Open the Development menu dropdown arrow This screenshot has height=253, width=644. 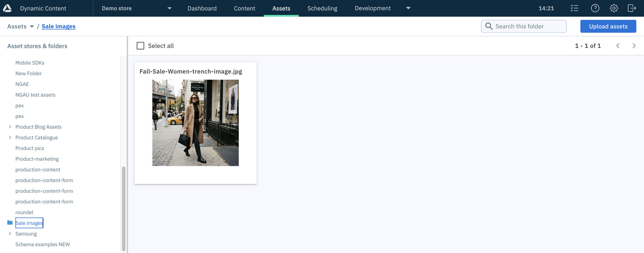click(x=408, y=8)
